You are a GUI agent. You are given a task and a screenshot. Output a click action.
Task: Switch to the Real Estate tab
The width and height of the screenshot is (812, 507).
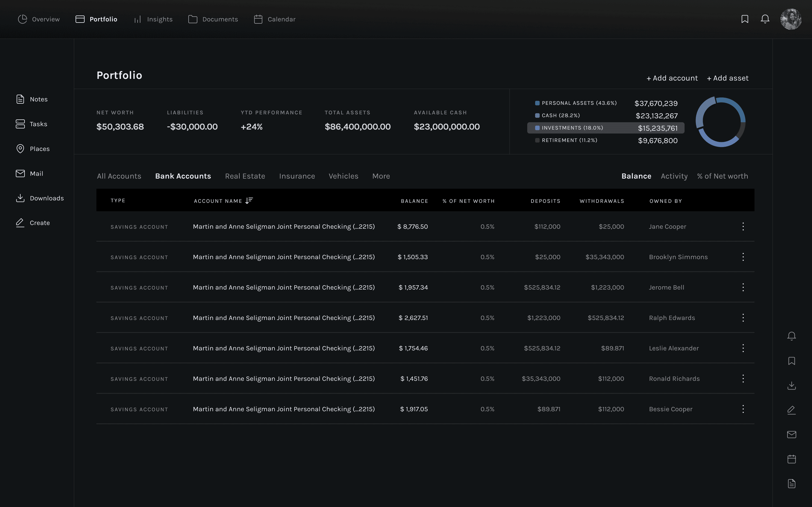245,176
